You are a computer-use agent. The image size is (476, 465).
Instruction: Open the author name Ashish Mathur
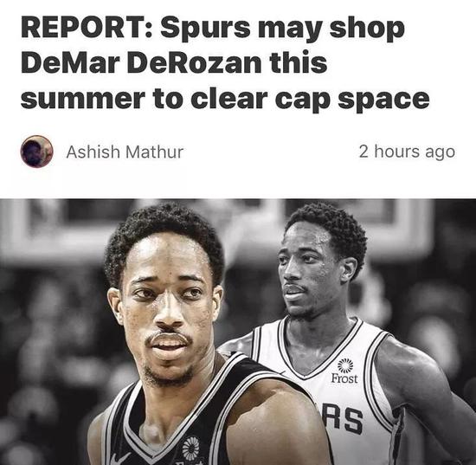tap(125, 152)
